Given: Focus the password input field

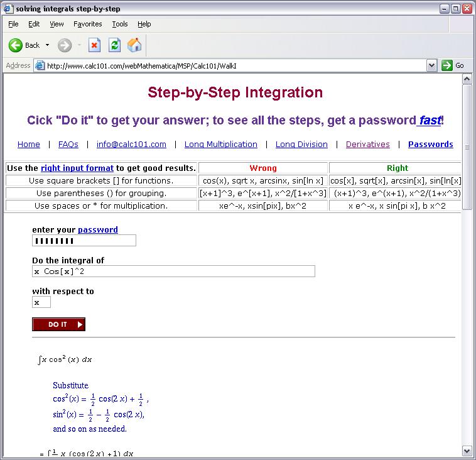Looking at the screenshot, I should [x=84, y=241].
